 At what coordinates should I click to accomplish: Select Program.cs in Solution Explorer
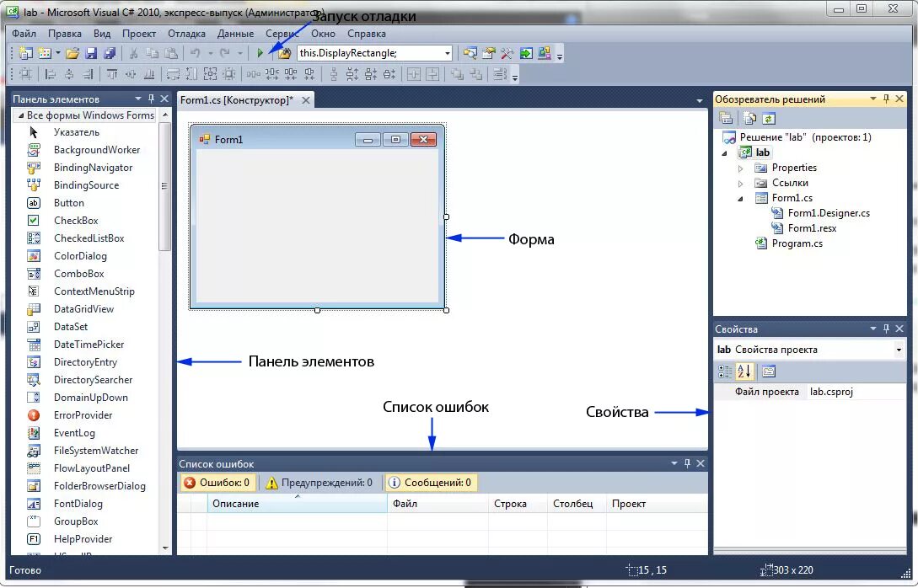(x=797, y=243)
